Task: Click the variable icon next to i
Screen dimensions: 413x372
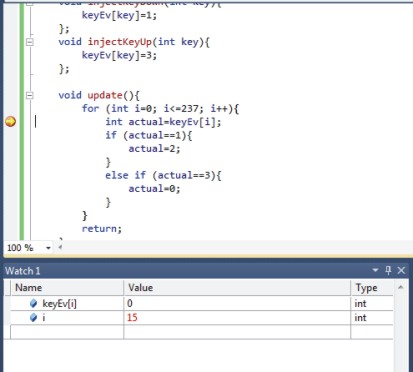Action: pyautogui.click(x=33, y=317)
